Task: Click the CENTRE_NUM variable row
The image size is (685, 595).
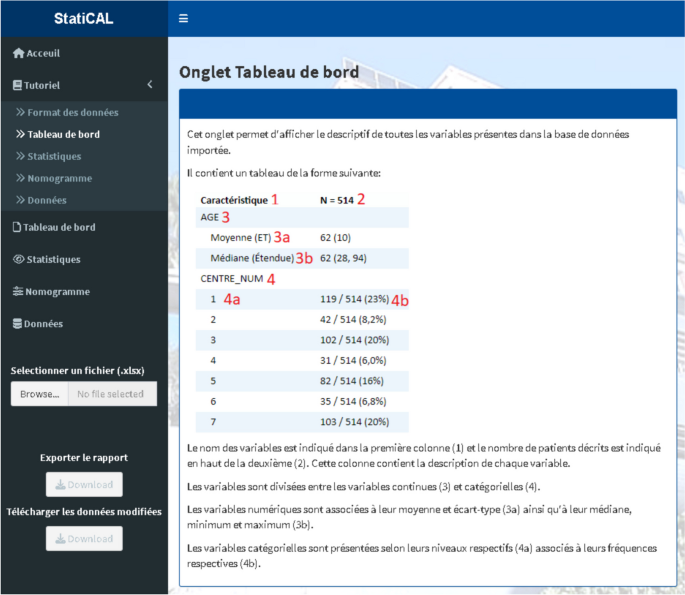Action: point(302,279)
